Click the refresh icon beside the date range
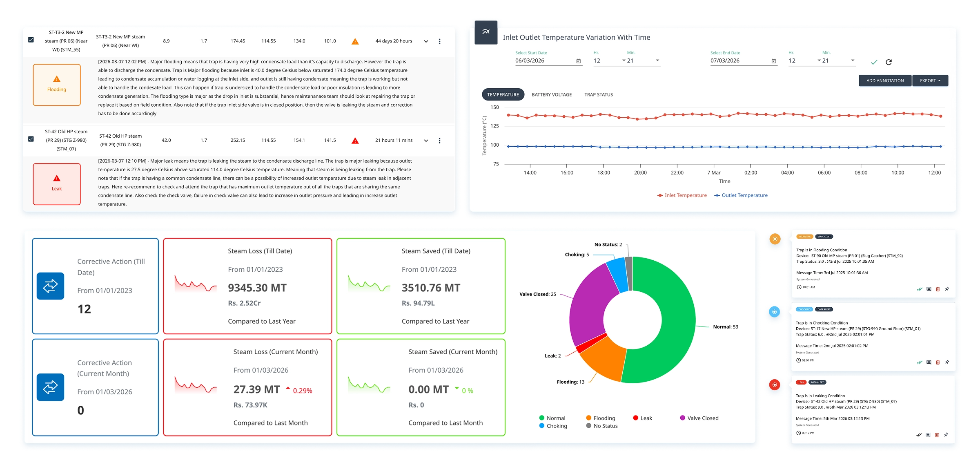The height and width of the screenshot is (474, 980). (889, 62)
